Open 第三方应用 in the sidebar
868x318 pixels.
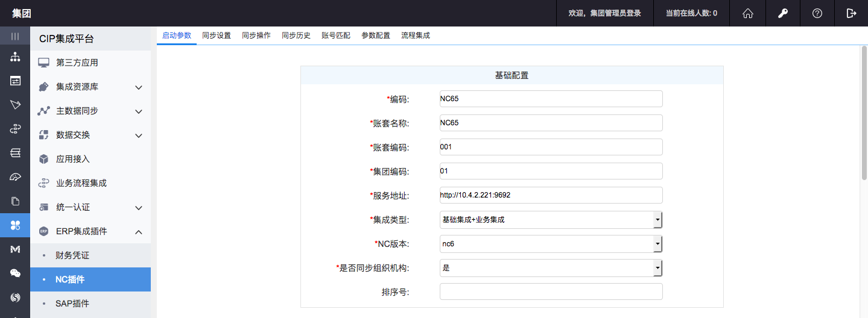coord(77,63)
